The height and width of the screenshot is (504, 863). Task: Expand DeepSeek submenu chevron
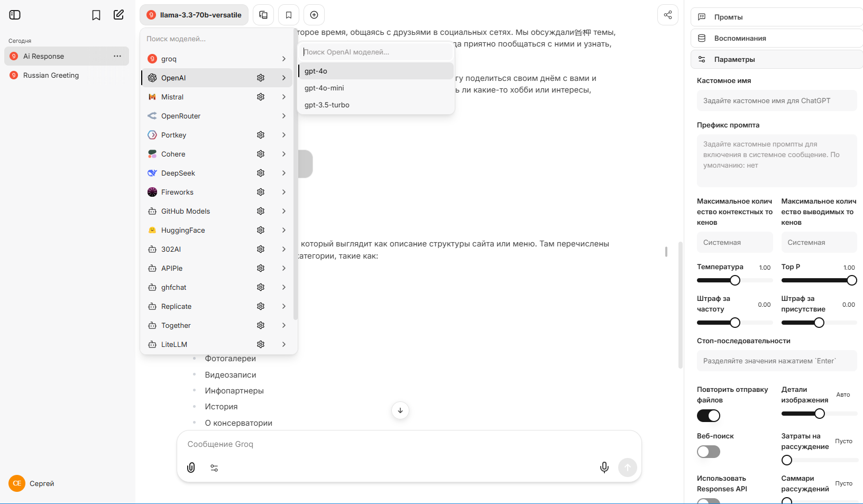coord(284,173)
